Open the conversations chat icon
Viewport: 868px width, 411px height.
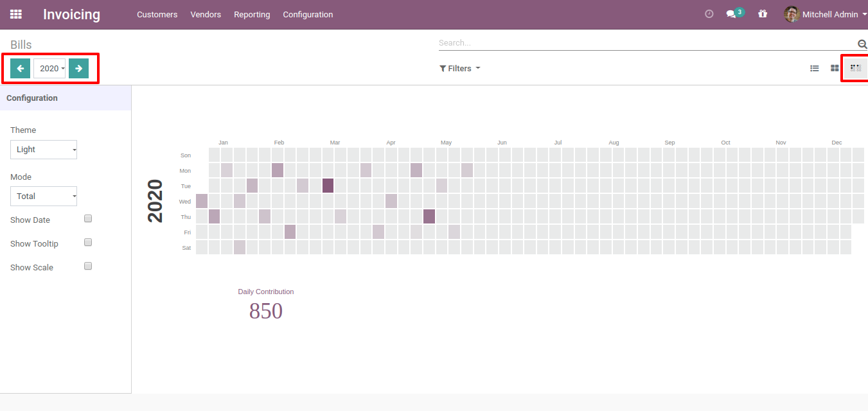coord(731,14)
